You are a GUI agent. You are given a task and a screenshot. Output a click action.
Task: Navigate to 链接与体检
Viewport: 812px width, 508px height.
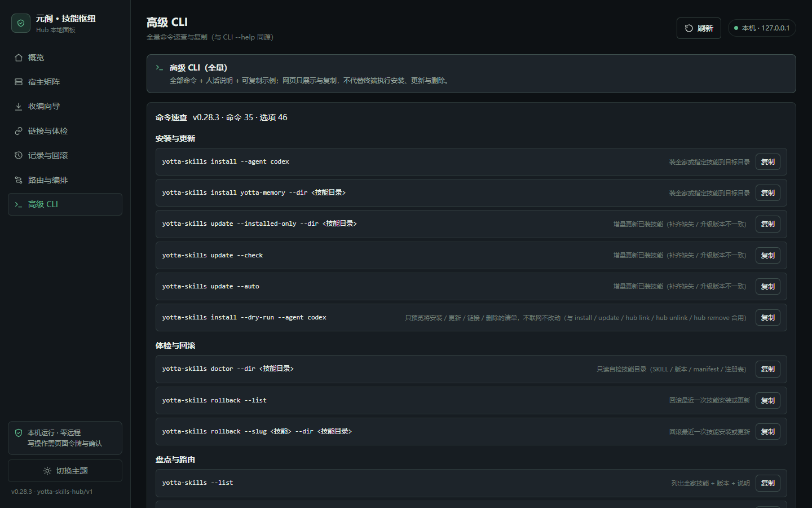point(65,131)
